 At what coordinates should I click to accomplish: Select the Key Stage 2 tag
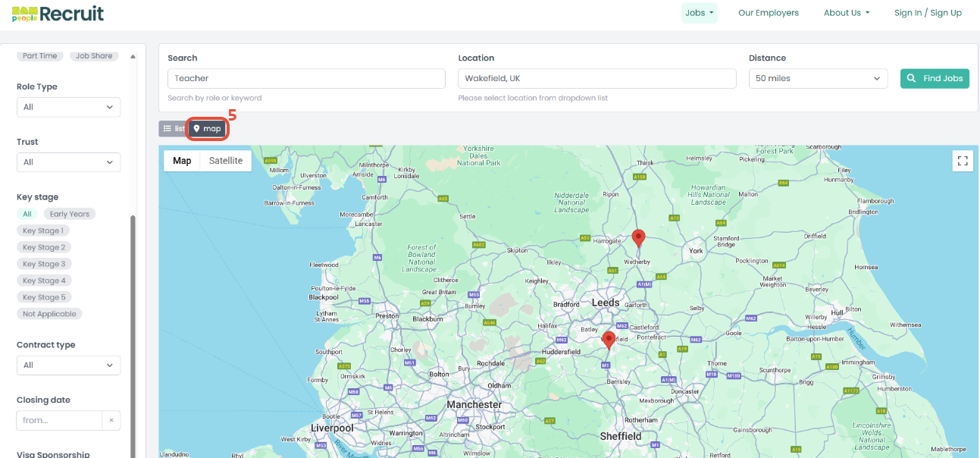(44, 247)
